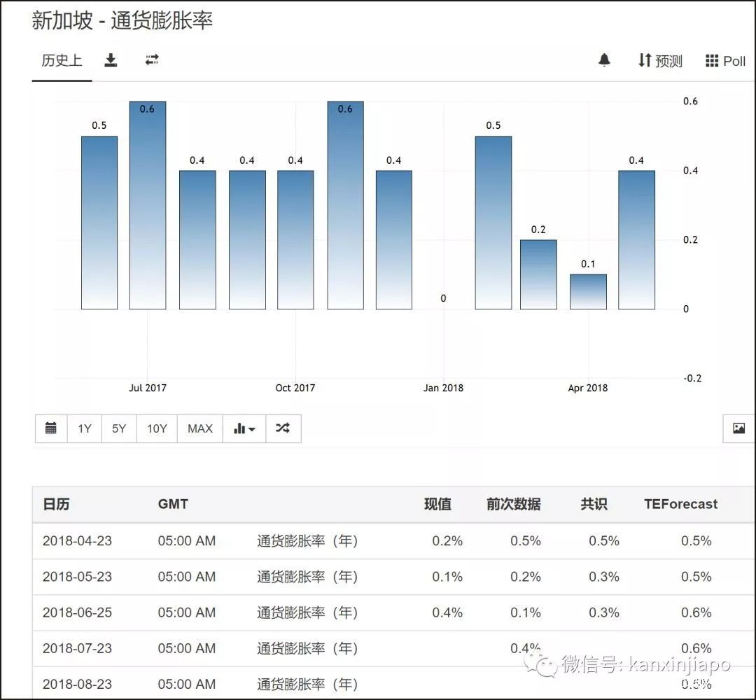Click the image export icon

coord(738,428)
